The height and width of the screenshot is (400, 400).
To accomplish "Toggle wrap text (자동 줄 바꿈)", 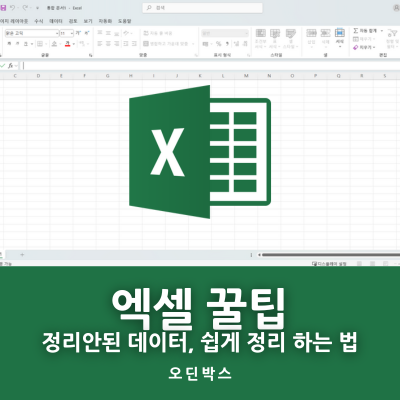I will pos(158,33).
